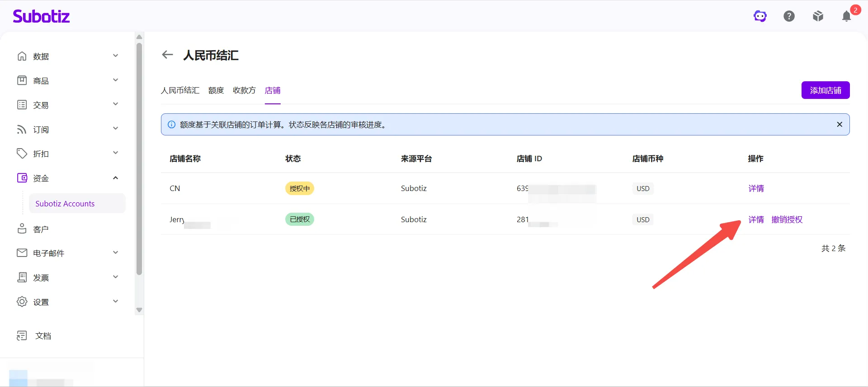
Task: Click the 状态 column header
Action: 293,159
